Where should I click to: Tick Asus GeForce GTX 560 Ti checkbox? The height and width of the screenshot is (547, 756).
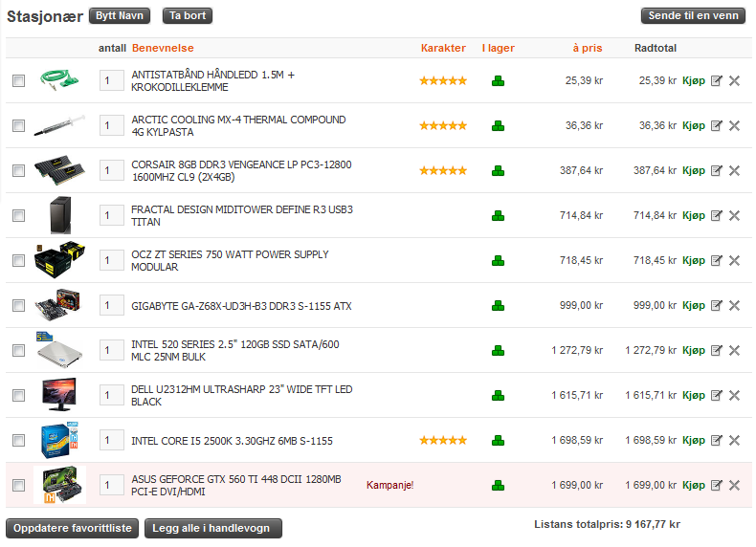pyautogui.click(x=18, y=485)
